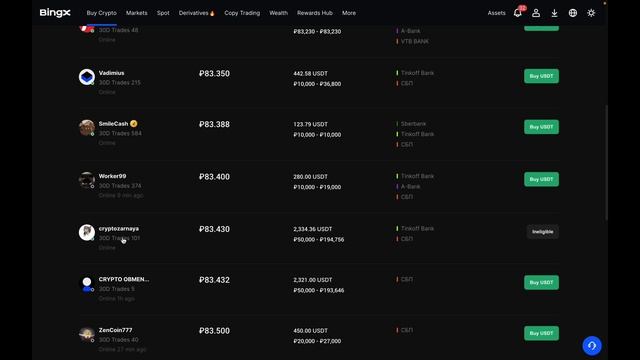The height and width of the screenshot is (360, 640).
Task: Click the BingX logo
Action: 55,13
